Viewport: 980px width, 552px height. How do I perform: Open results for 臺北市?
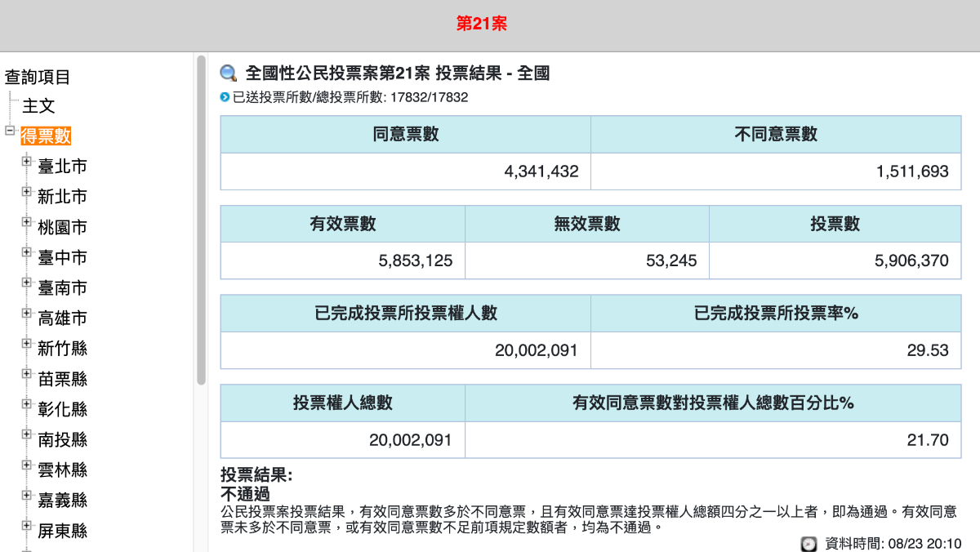[62, 167]
